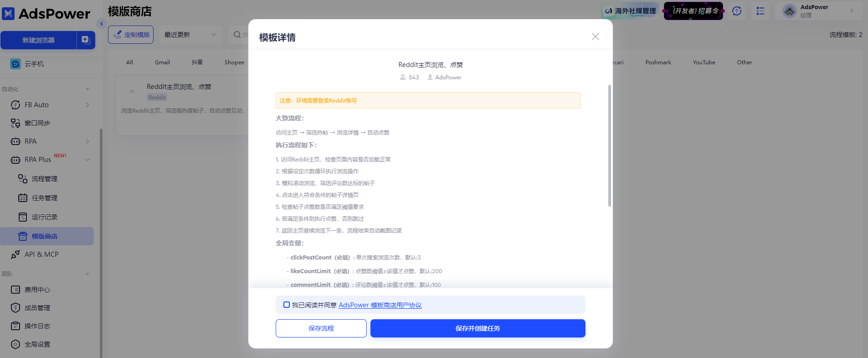Click the Reddit tag on template card

pyautogui.click(x=157, y=97)
